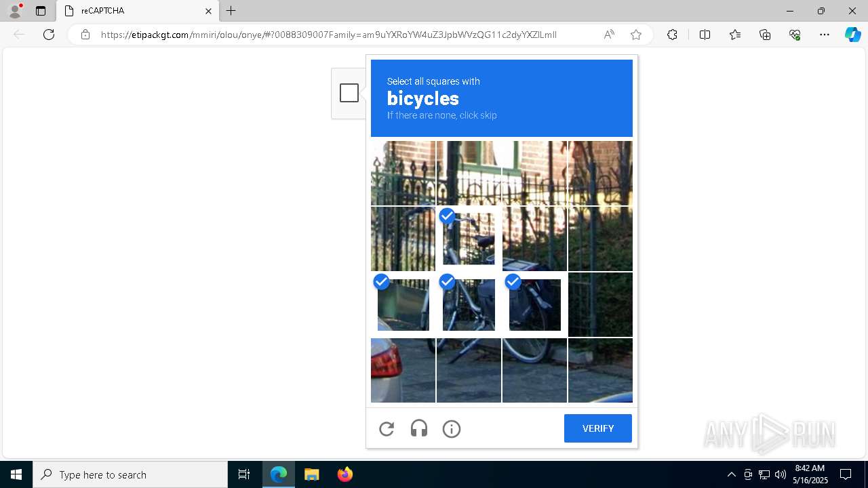868x488 pixels.
Task: Open File Explorer from the taskbar
Action: (x=311, y=474)
